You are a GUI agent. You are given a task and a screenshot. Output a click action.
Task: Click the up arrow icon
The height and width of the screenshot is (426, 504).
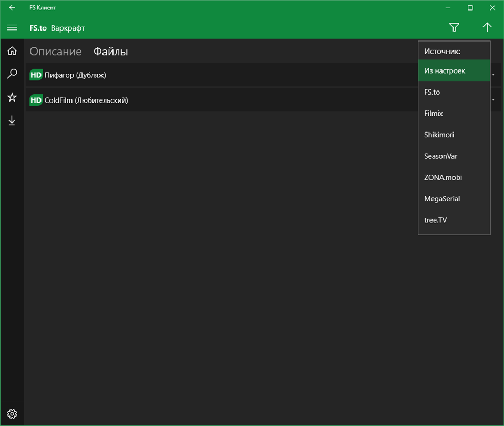point(487,27)
